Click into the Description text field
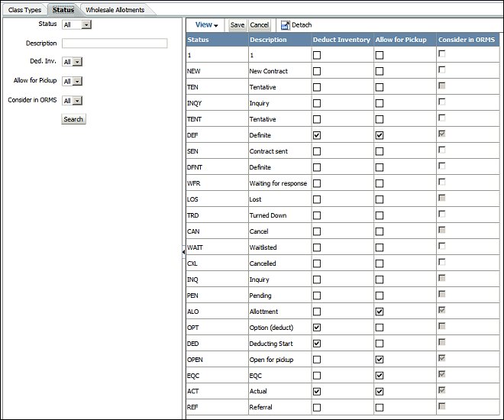Screen dimensions: 504x420 click(114, 44)
